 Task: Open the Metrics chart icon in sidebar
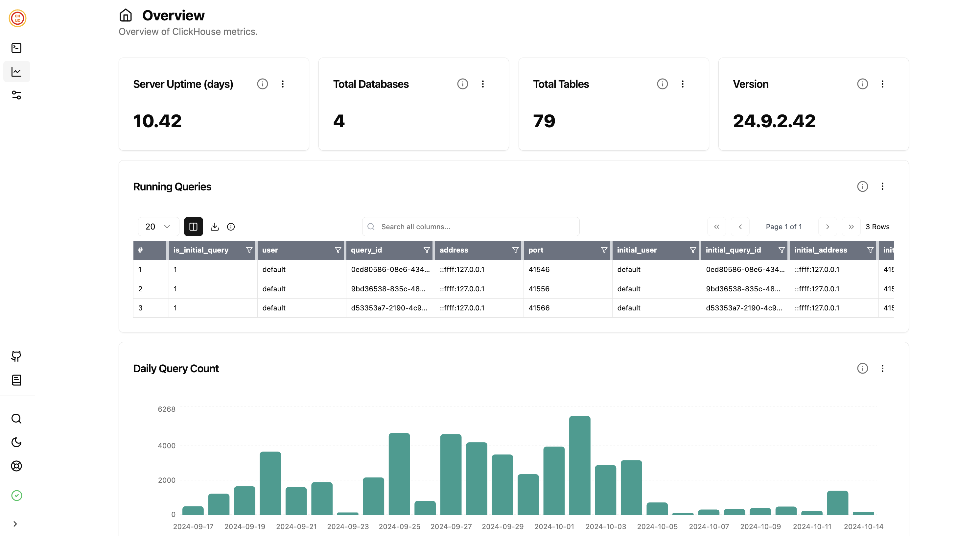pyautogui.click(x=16, y=72)
